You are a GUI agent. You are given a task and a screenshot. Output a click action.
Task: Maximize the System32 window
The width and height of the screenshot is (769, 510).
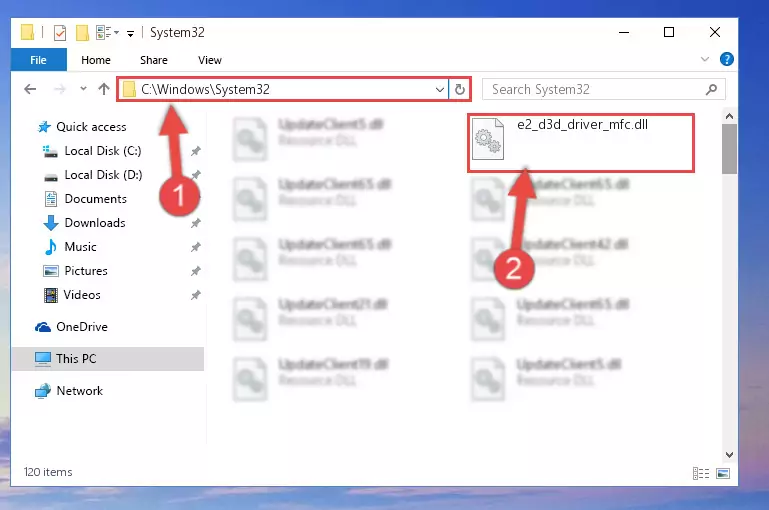click(x=669, y=32)
